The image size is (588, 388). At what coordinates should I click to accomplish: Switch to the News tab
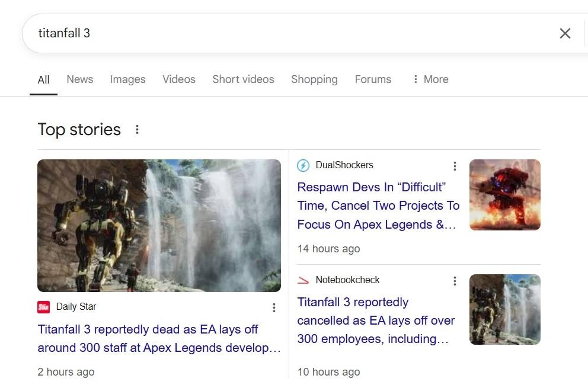80,79
